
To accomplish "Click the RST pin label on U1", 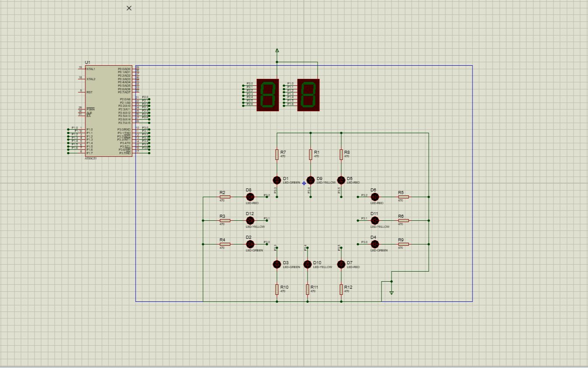I will coord(89,92).
